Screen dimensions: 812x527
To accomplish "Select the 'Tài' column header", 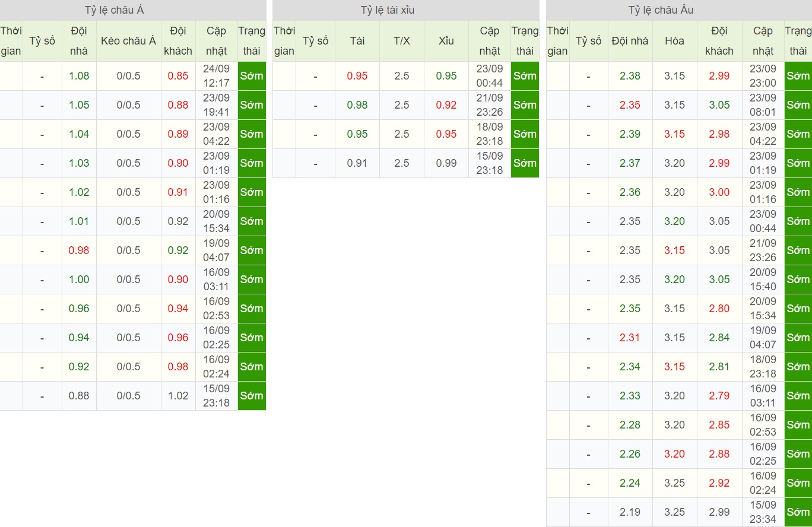I will (x=357, y=41).
